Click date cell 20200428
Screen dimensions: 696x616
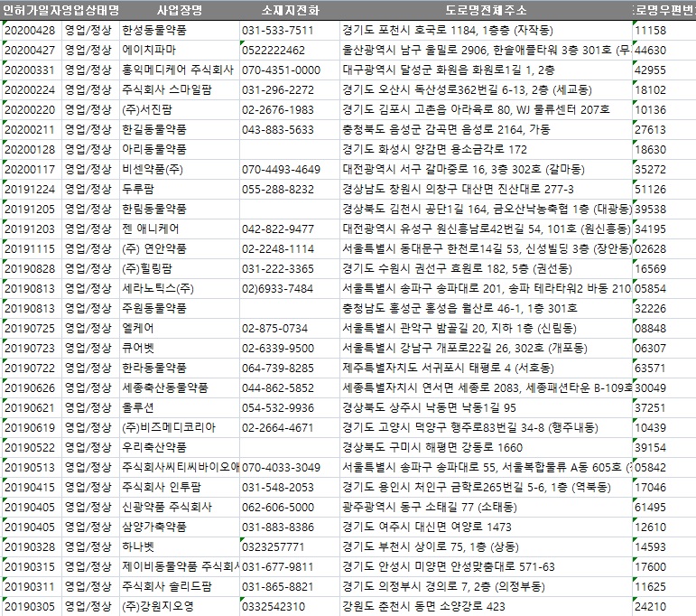32,31
